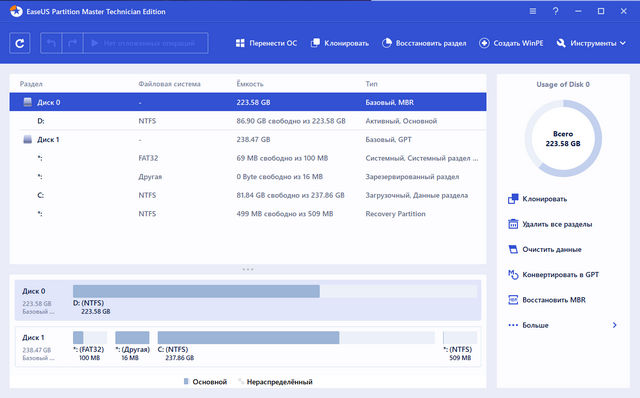Click the Диск 0 label in disk map
Screen dimensions: 640x398
(34, 291)
